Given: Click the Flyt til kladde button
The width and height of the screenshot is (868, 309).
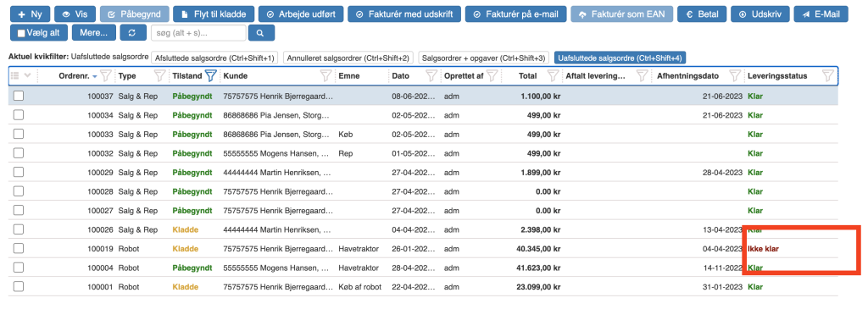Looking at the screenshot, I should (214, 14).
